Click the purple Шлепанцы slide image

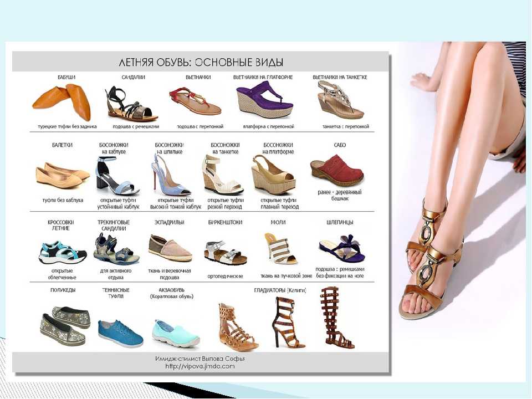[x=342, y=248]
